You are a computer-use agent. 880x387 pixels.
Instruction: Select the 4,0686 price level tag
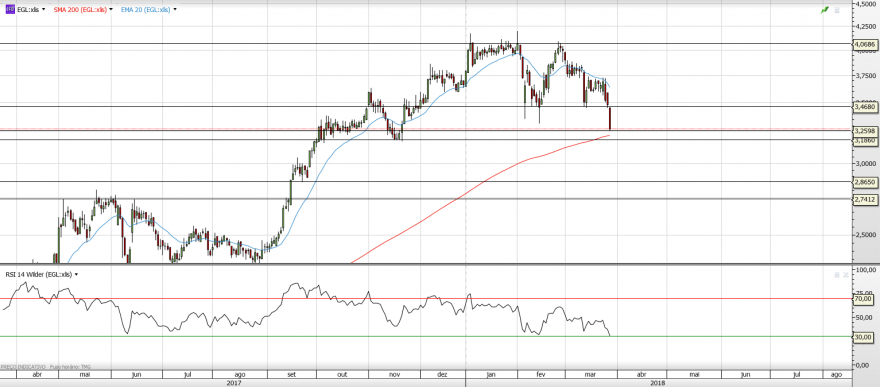(x=864, y=44)
